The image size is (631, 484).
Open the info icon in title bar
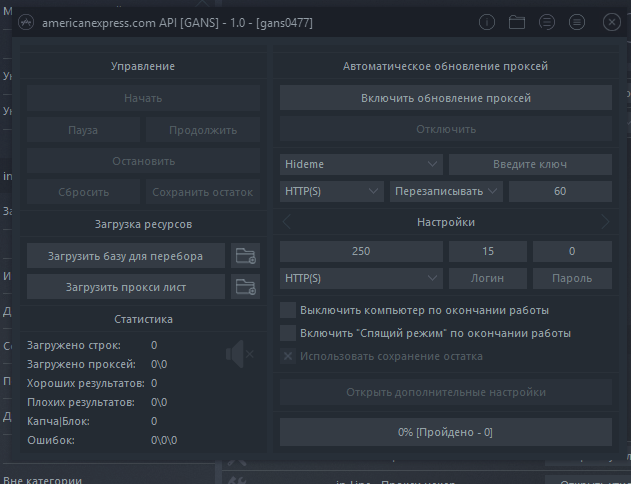click(487, 22)
